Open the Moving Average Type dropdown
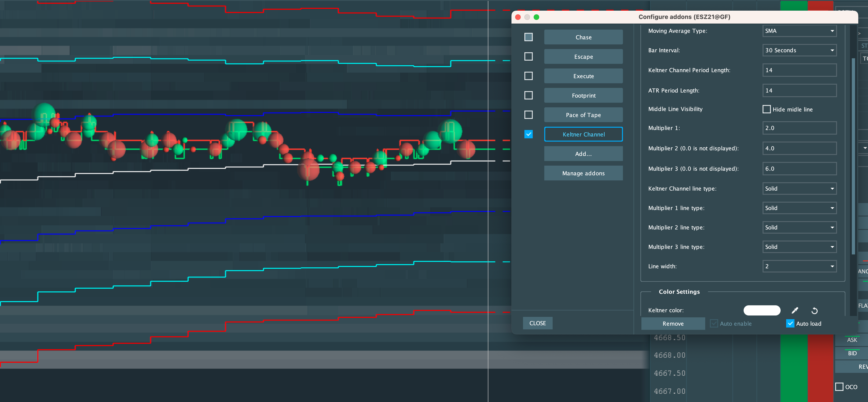The width and height of the screenshot is (868, 402). coord(799,31)
